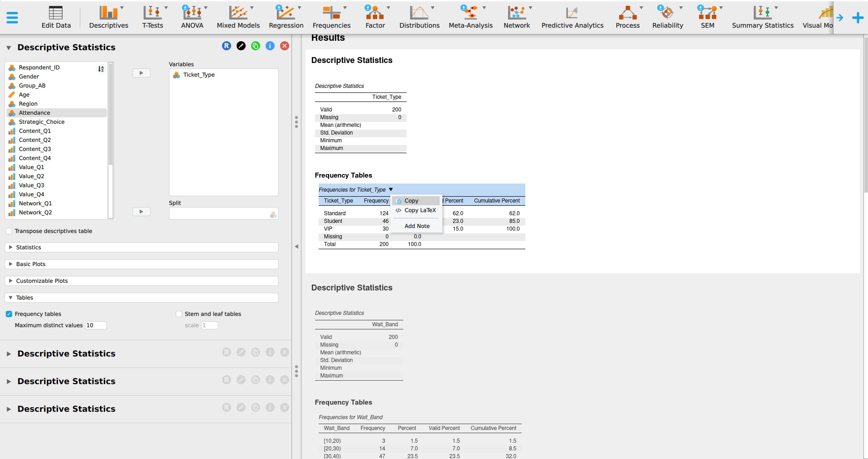Click the arrow button to assign Variables
The height and width of the screenshot is (459, 868).
[x=141, y=73]
